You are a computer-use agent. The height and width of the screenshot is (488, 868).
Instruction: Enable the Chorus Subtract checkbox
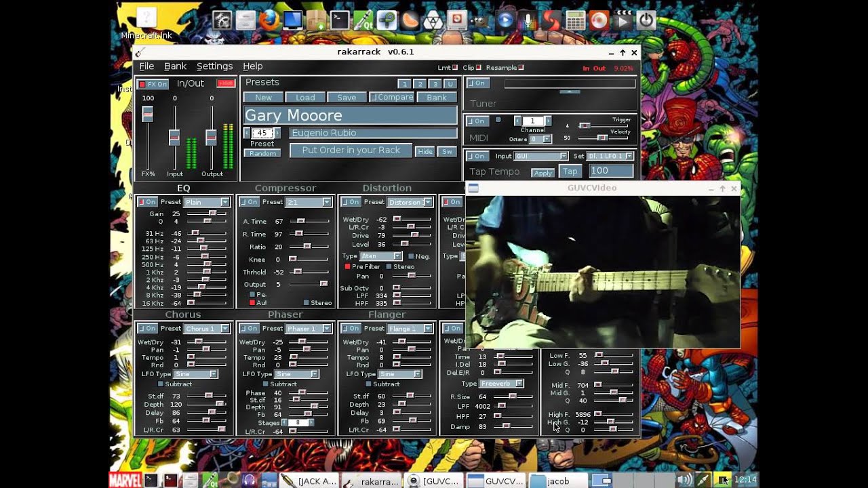click(x=161, y=384)
